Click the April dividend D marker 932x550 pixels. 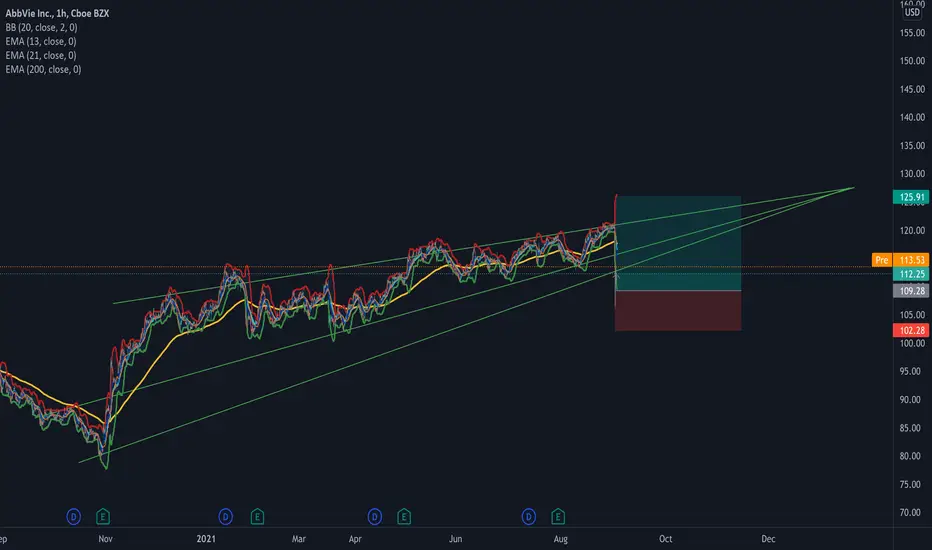[374, 517]
